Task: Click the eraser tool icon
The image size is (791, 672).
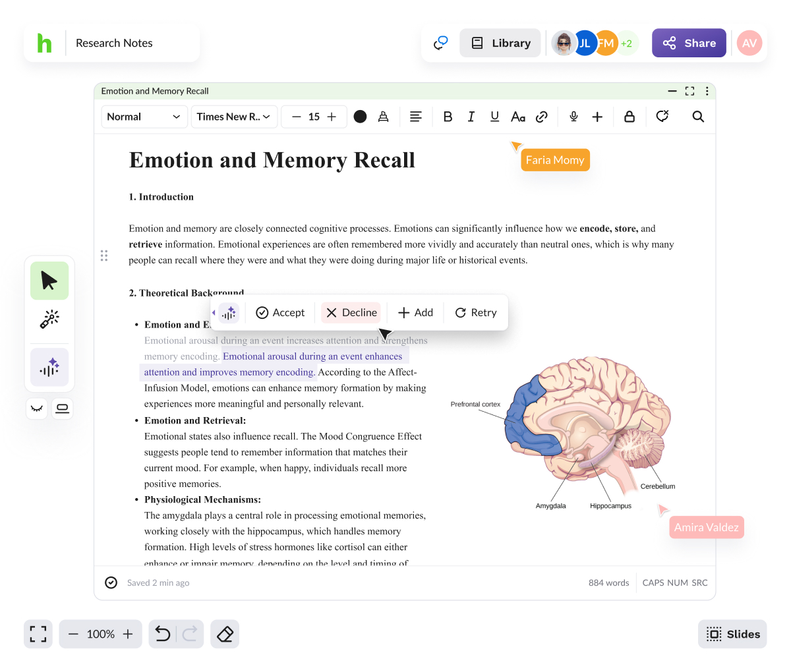Action: (x=225, y=634)
